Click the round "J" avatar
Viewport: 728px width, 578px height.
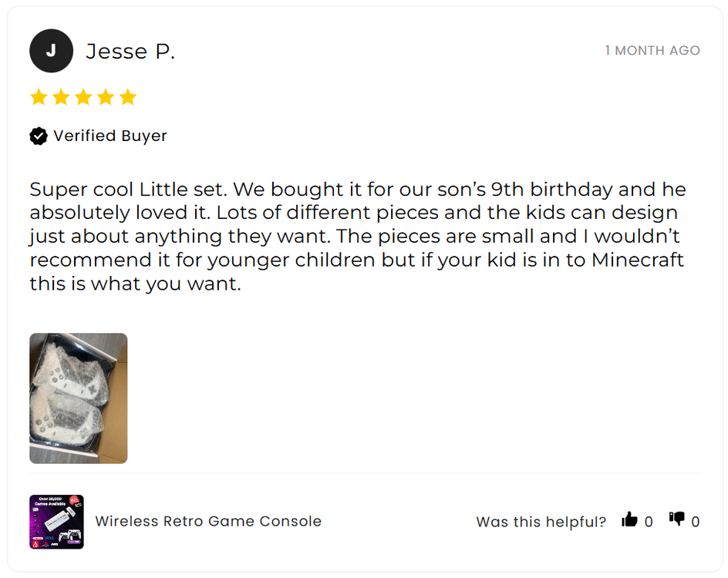point(51,51)
